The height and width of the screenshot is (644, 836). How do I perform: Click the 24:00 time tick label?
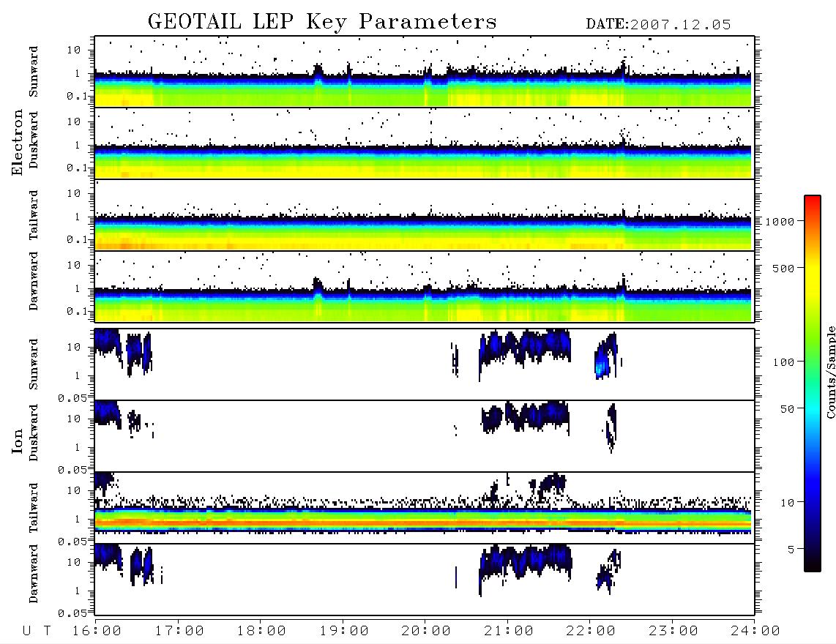755,632
